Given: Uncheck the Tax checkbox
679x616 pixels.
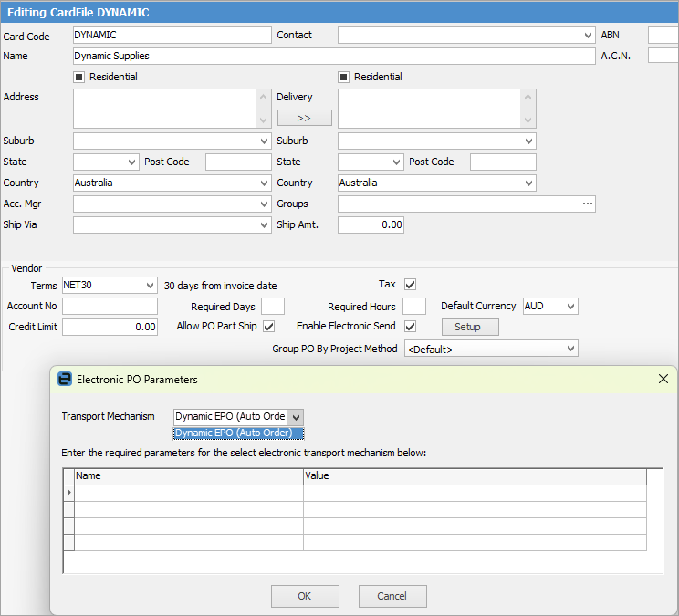Looking at the screenshot, I should [x=410, y=285].
